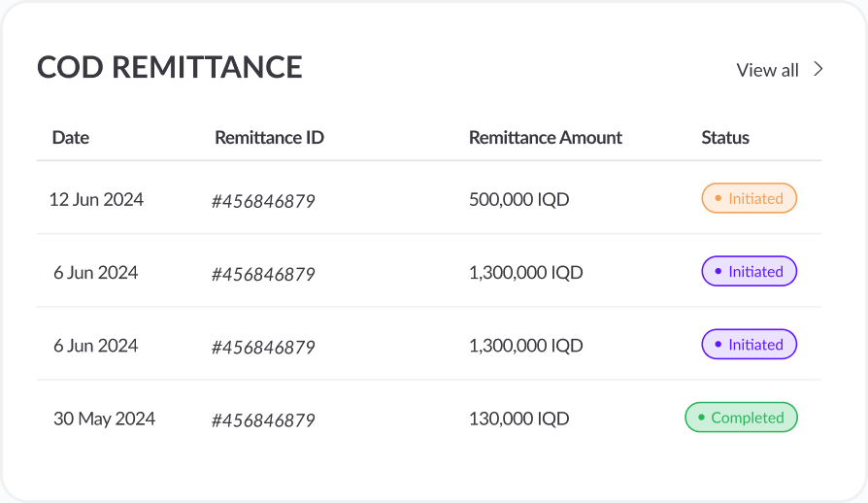Viewport: 868px width, 503px height.
Task: Click the first purple Initiated status badge
Action: (x=749, y=271)
